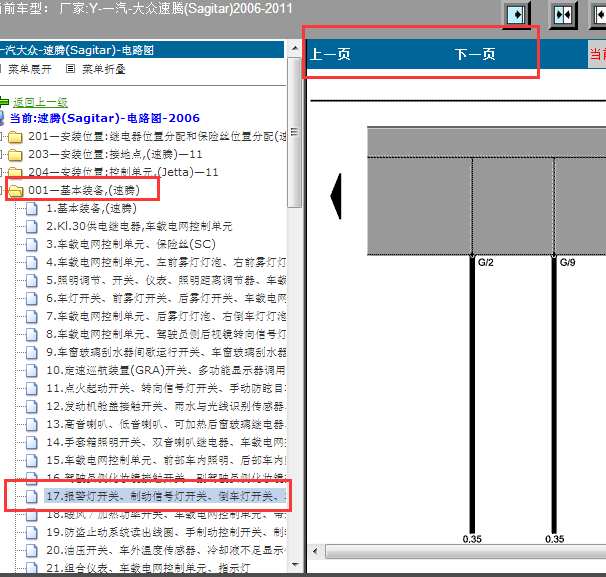
Task: Click the document icon beside item 20.油压开关
Action: tap(32, 550)
